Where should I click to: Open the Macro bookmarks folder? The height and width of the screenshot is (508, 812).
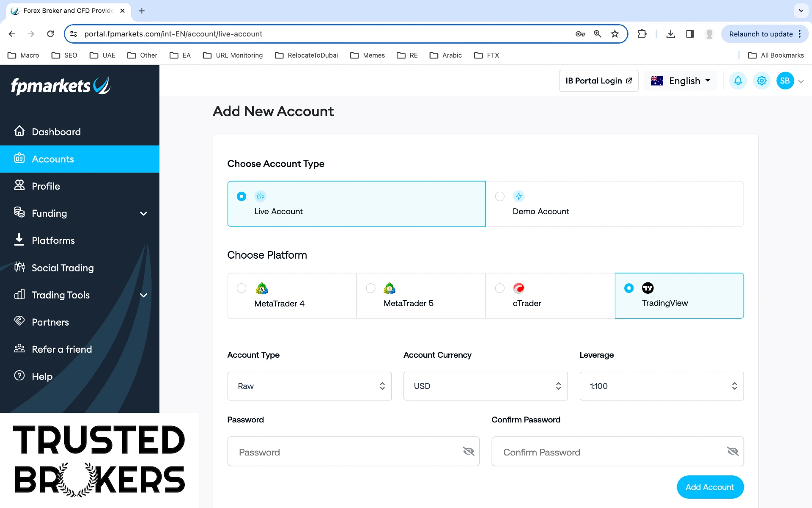(x=24, y=55)
